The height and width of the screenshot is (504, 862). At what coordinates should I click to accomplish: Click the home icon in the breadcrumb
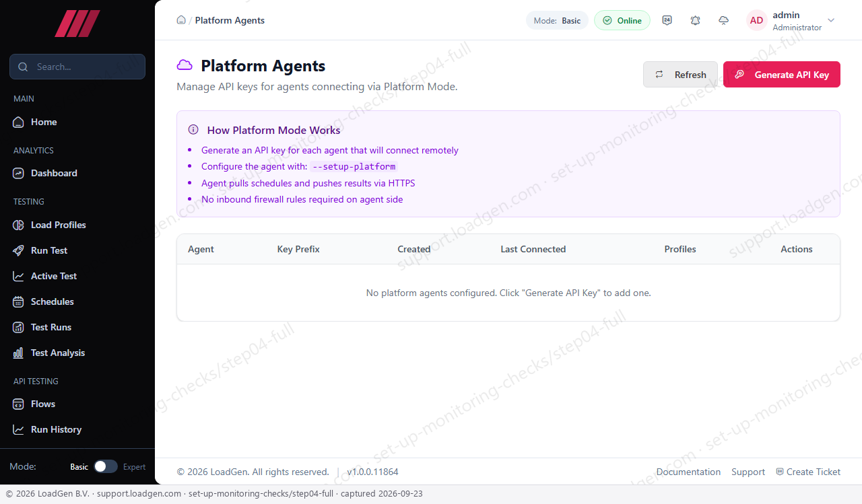click(181, 20)
